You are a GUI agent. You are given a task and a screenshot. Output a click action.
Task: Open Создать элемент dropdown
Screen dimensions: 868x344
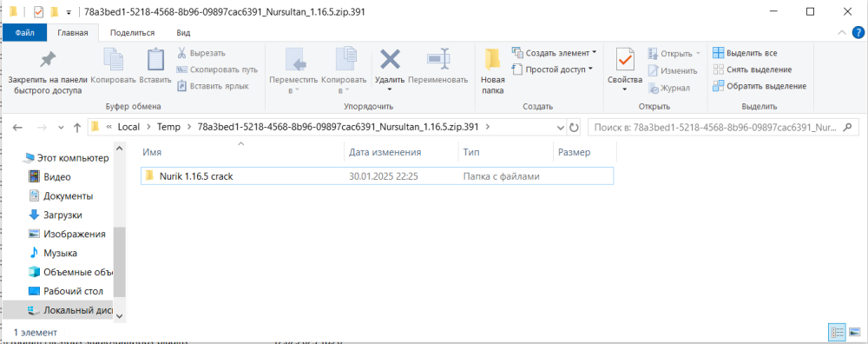click(x=555, y=53)
